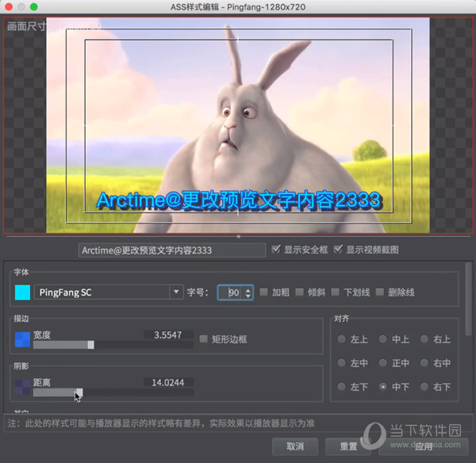476x463 pixels.
Task: Click the 重置 reset button
Action: (348, 446)
